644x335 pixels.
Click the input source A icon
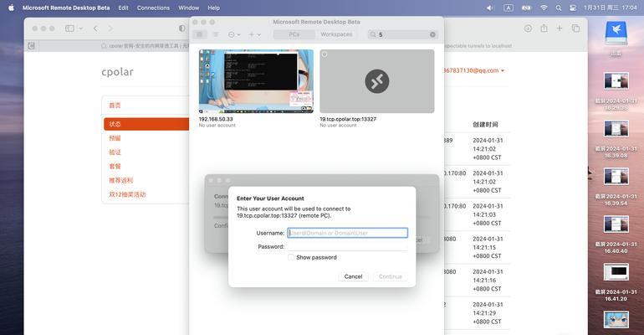tap(509, 8)
